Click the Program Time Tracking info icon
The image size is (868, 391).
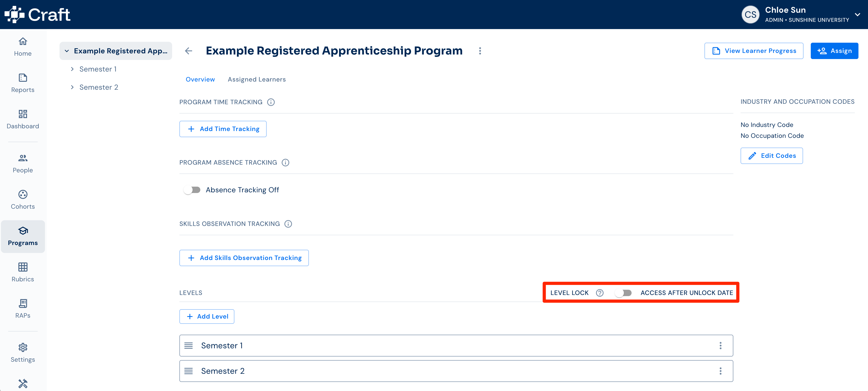pyautogui.click(x=271, y=102)
